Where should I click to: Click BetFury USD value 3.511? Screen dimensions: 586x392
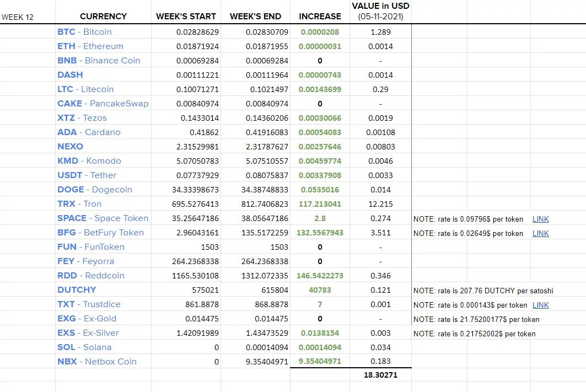[380, 233]
